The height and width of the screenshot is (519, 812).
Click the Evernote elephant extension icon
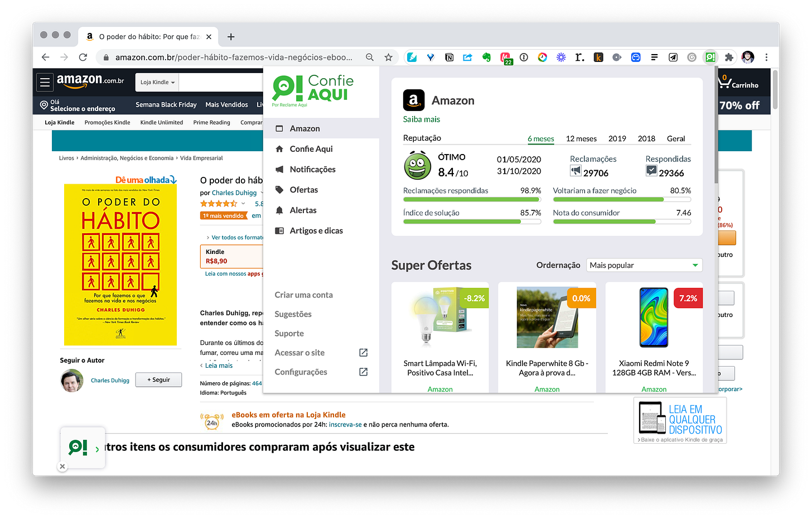pyautogui.click(x=486, y=57)
